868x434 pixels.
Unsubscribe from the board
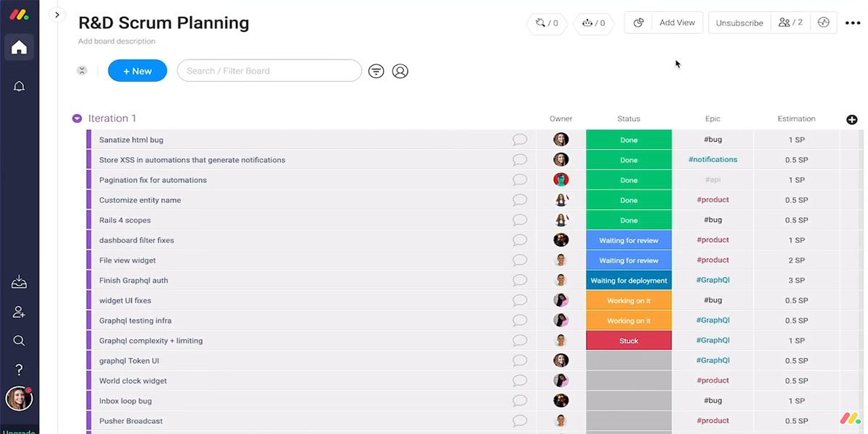tap(739, 22)
